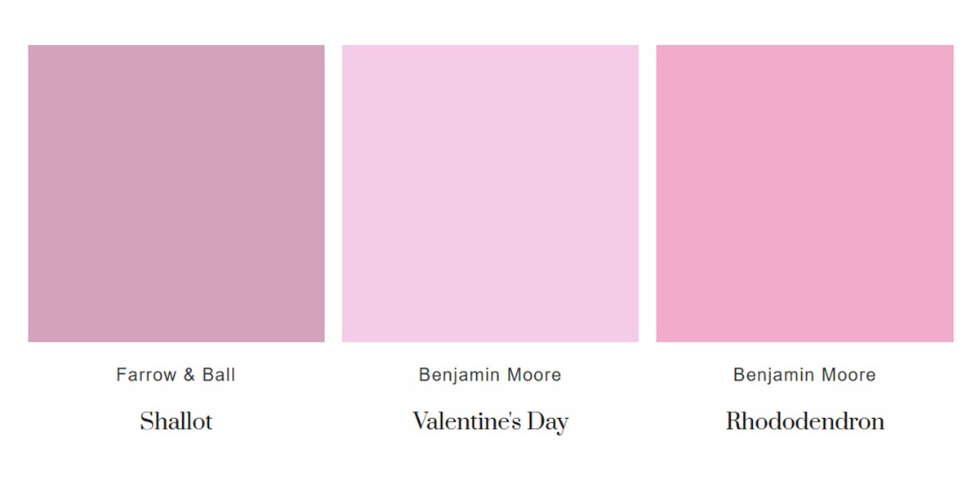The width and height of the screenshot is (980, 490).
Task: Select the title text Shallot
Action: 176,421
